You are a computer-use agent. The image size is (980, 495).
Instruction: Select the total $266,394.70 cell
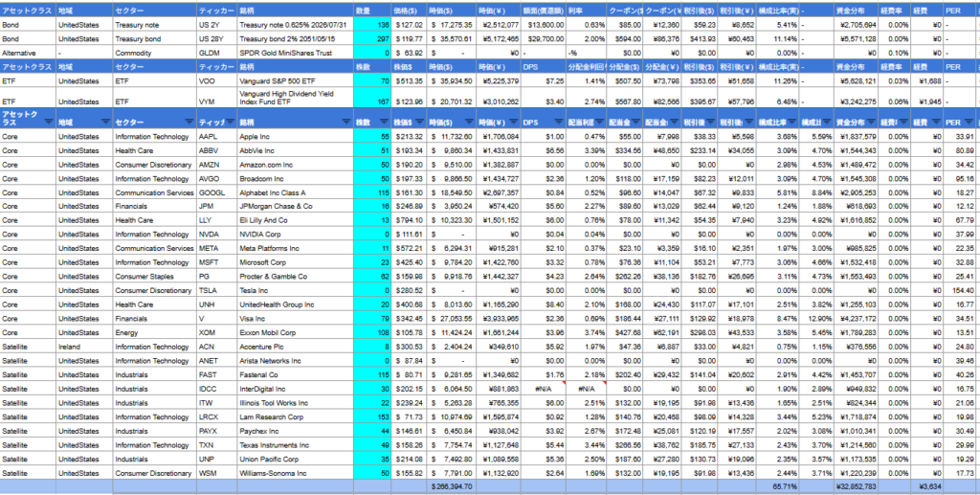[452, 486]
